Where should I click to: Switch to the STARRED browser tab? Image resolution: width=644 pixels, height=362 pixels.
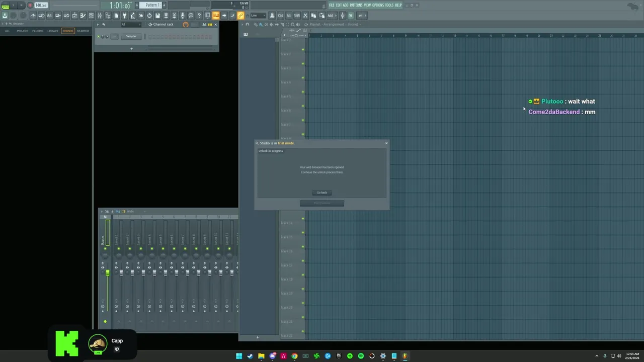coord(83,31)
